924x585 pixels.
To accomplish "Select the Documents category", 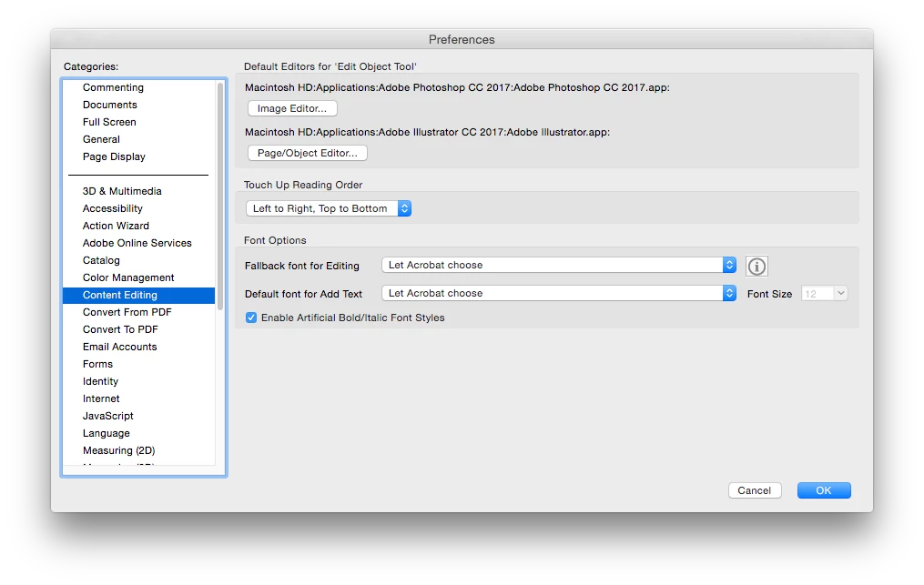I will (139, 105).
